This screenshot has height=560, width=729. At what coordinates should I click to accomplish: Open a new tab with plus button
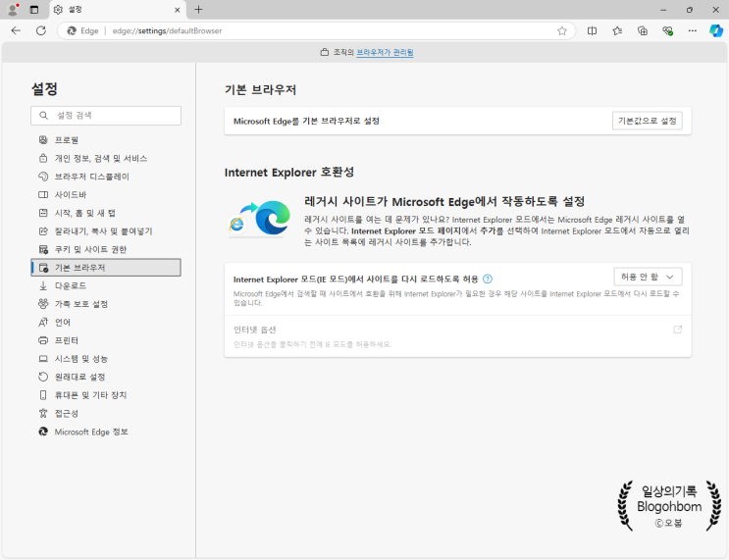(198, 9)
